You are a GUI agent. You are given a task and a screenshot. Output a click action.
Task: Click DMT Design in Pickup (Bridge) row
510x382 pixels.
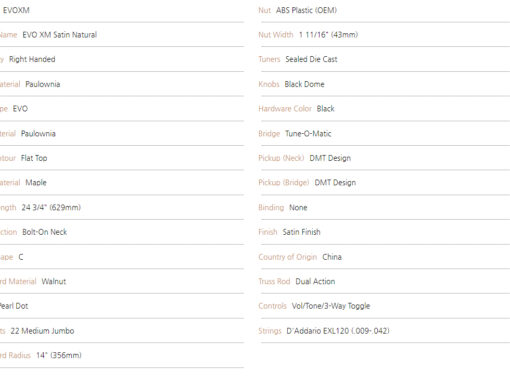coord(335,183)
